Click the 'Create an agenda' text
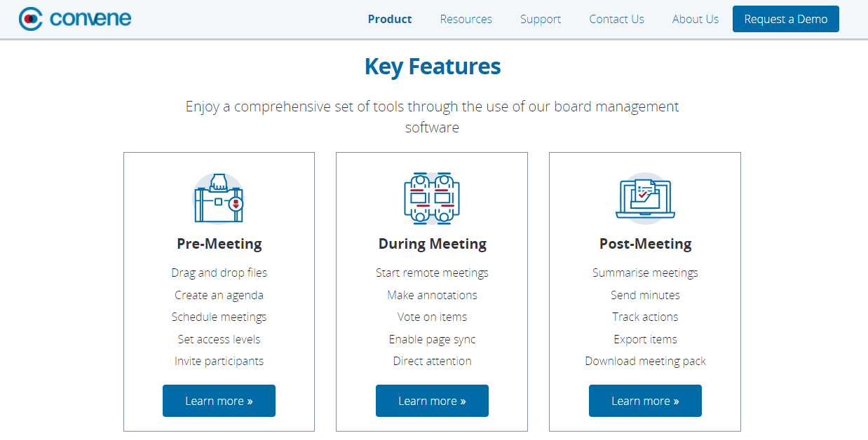The width and height of the screenshot is (868, 440). (219, 295)
